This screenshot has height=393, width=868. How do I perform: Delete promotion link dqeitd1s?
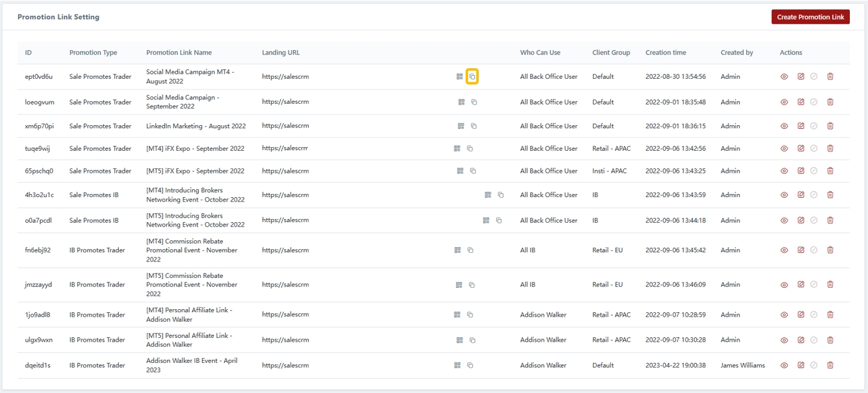click(830, 365)
